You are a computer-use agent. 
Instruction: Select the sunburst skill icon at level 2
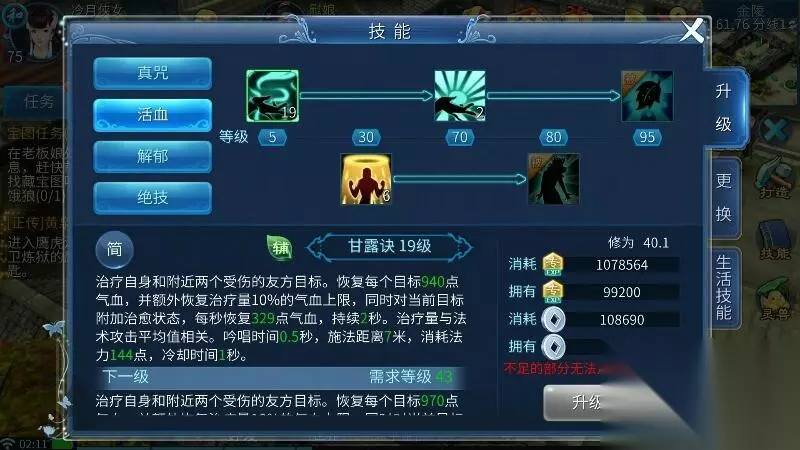coord(460,96)
